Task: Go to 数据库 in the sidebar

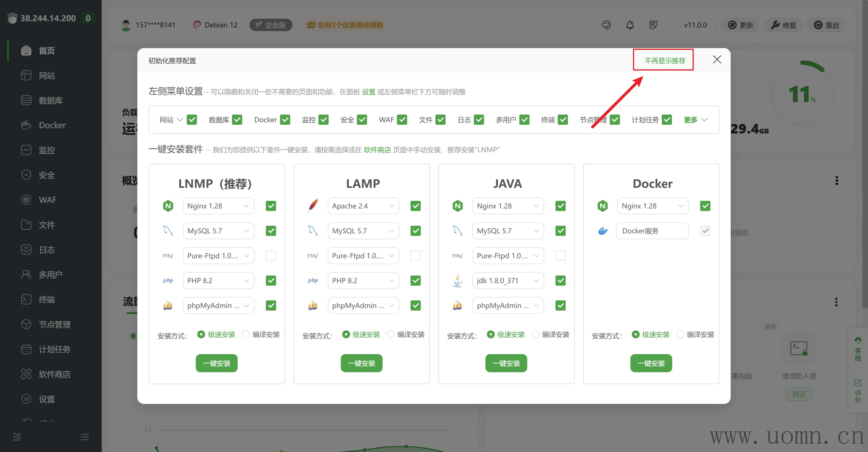Action: click(51, 100)
